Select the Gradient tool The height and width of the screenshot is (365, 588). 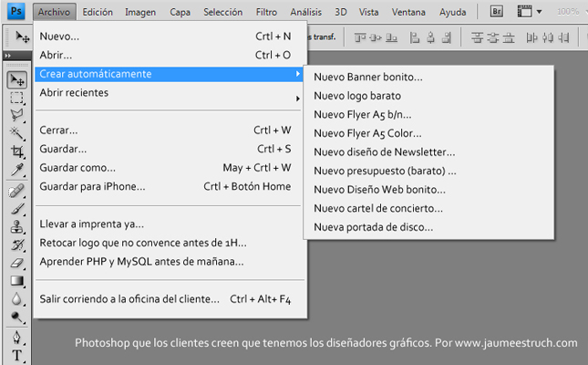click(17, 281)
